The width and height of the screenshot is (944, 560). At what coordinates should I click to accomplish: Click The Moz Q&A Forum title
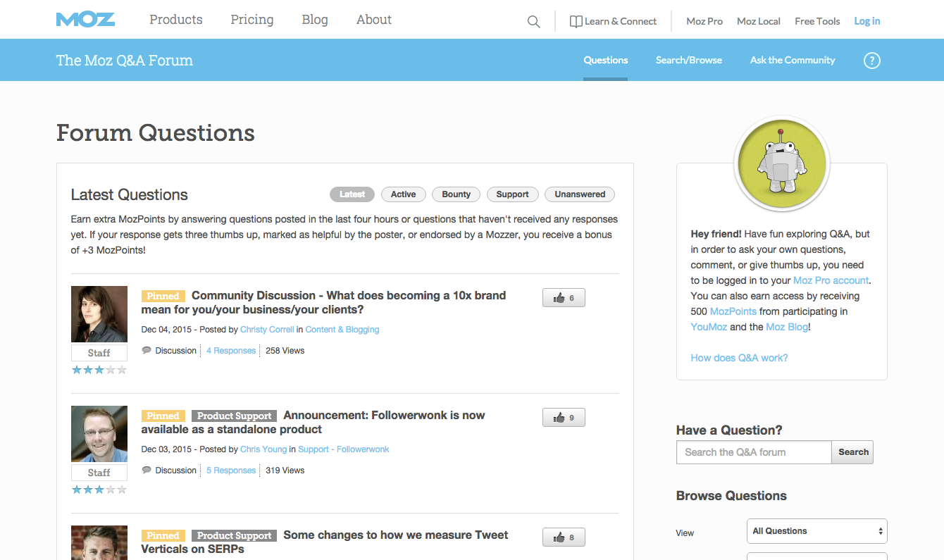point(125,61)
